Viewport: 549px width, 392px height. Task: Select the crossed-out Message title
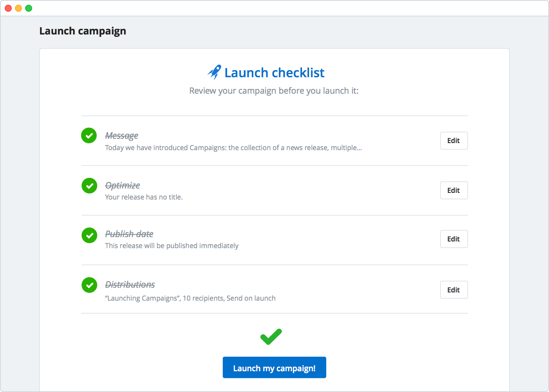122,136
